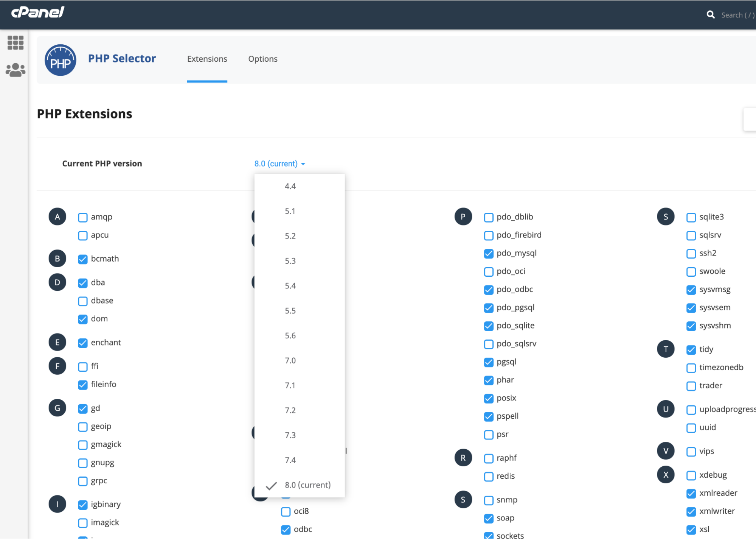756x539 pixels.
Task: Click the cPanel logo
Action: pyautogui.click(x=38, y=12)
